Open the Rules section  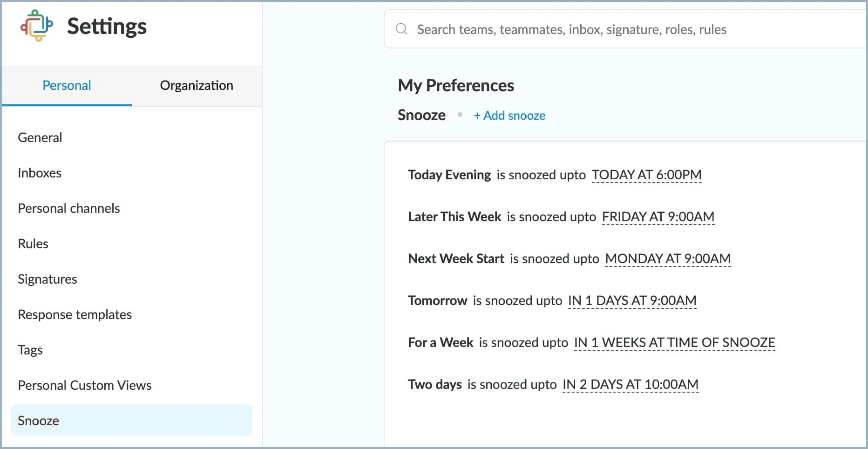pyautogui.click(x=33, y=244)
